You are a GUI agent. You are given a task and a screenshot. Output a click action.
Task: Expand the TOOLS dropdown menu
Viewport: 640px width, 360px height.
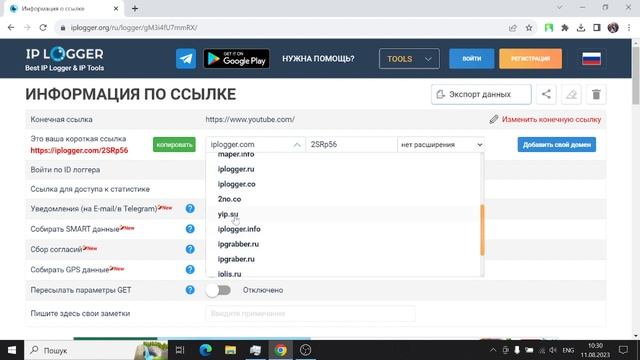(x=409, y=59)
